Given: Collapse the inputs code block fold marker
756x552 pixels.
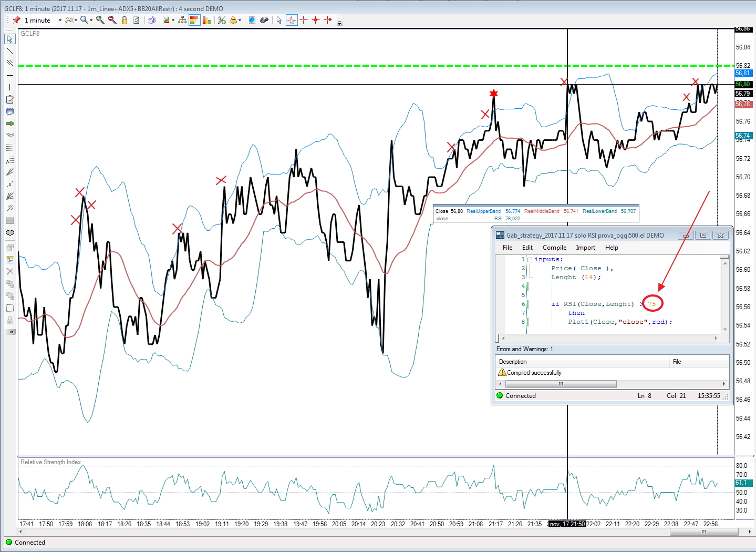Looking at the screenshot, I should click(530, 260).
